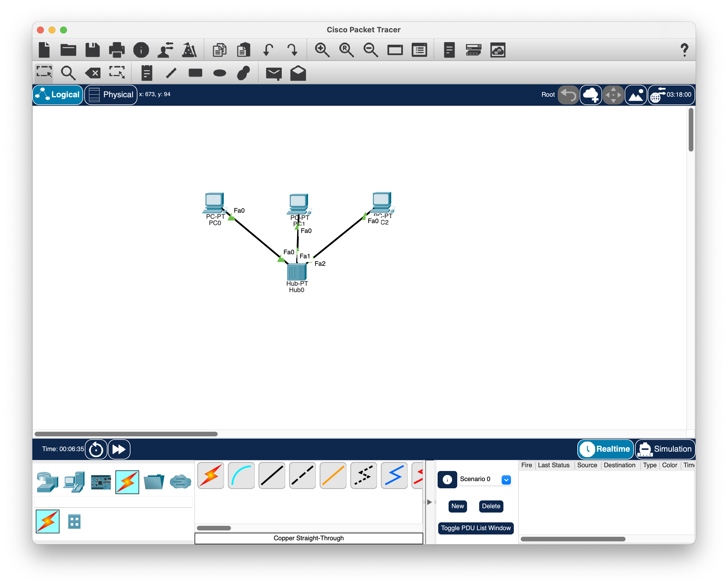Image resolution: width=728 pixels, height=587 pixels.
Task: Open the Scenario 0 dropdown
Action: click(506, 479)
